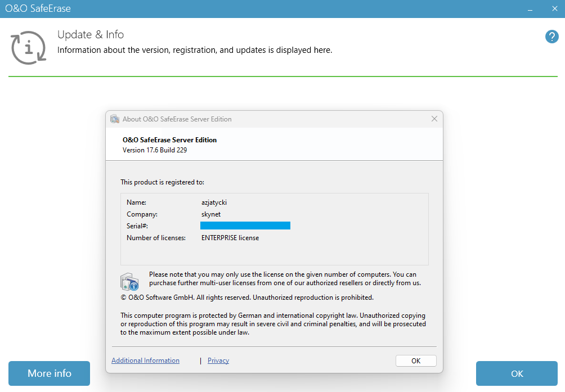
Task: Close the About O&O SafeErase dialog
Action: tap(434, 119)
